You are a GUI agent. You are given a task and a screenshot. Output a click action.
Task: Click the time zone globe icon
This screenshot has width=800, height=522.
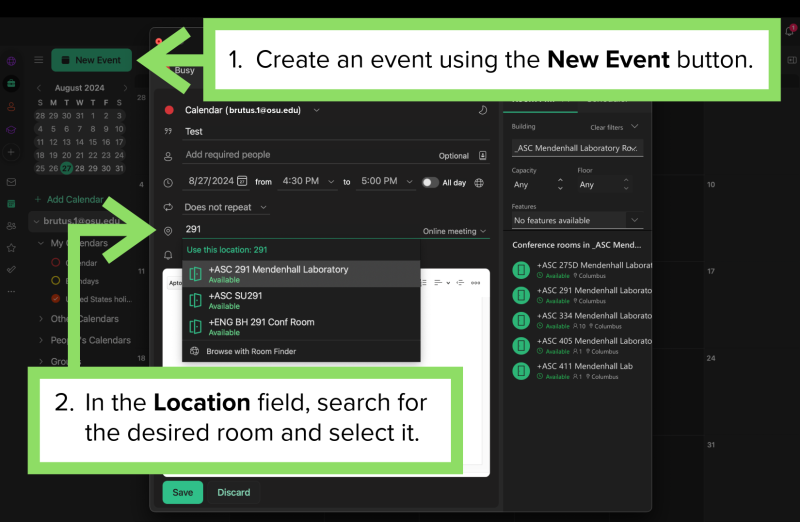coord(479,183)
